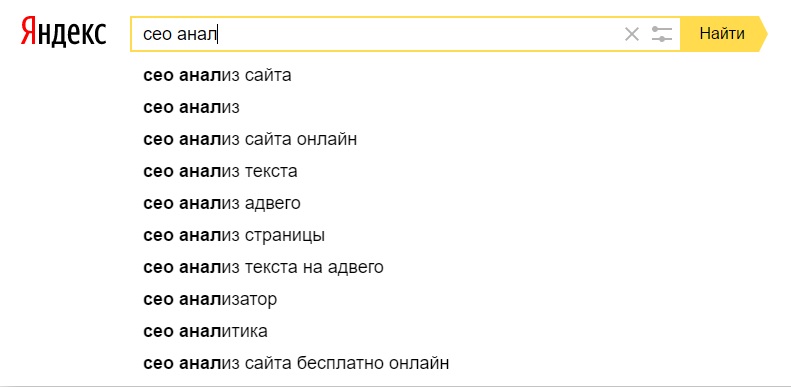Pick suggestion 'сео анализ сайта онлайн'

pyautogui.click(x=250, y=139)
